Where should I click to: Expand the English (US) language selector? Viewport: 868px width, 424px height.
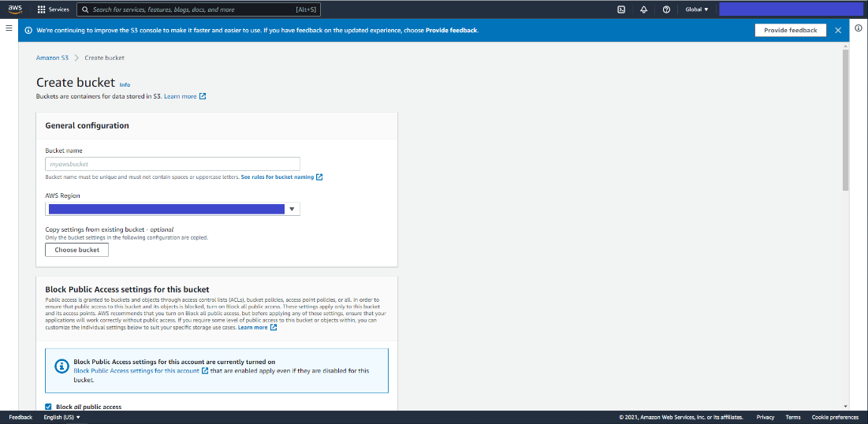tap(62, 418)
